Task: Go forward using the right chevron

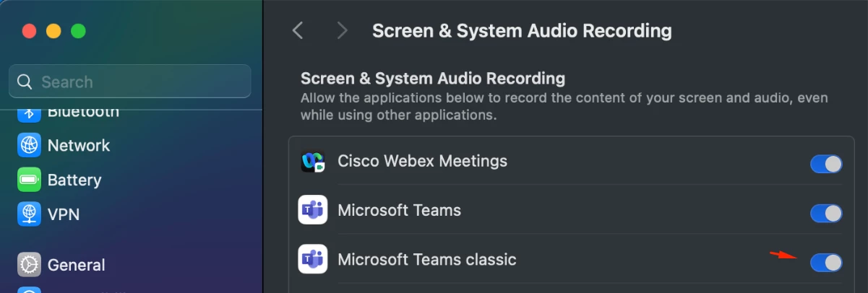Action: coord(343,30)
